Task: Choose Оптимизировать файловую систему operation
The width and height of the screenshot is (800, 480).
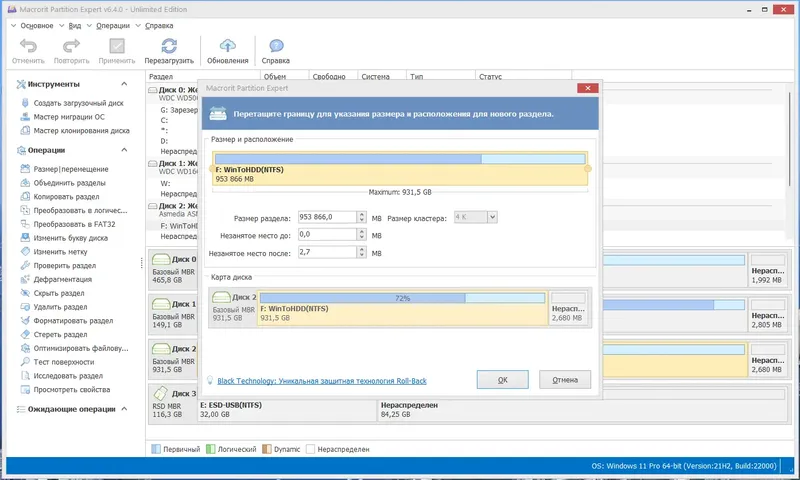Action: 81,348
